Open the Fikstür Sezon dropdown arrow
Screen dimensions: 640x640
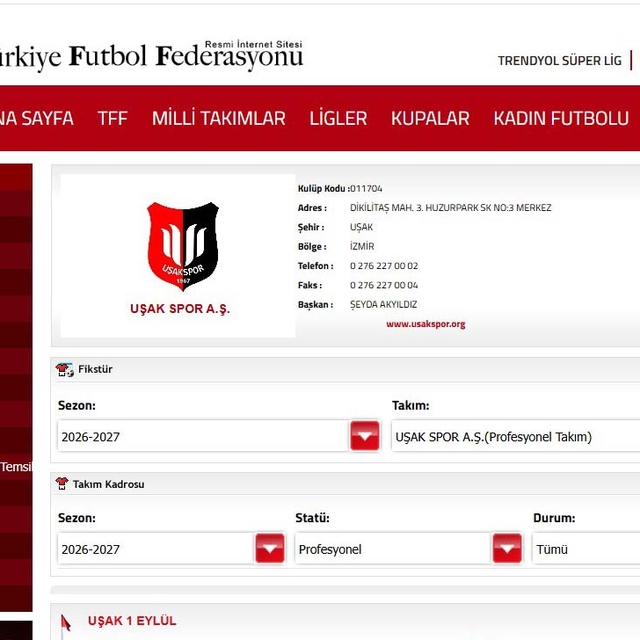(x=364, y=436)
